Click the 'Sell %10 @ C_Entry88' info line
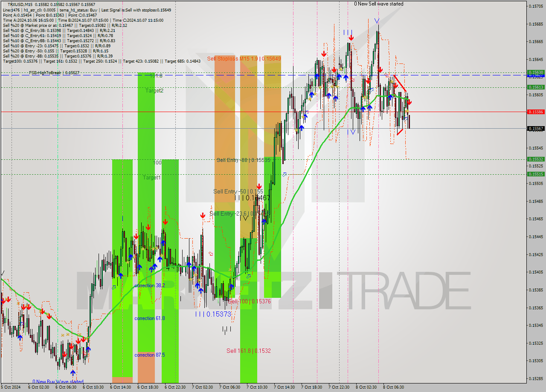This screenshot has height=392, width=546. [x=58, y=40]
